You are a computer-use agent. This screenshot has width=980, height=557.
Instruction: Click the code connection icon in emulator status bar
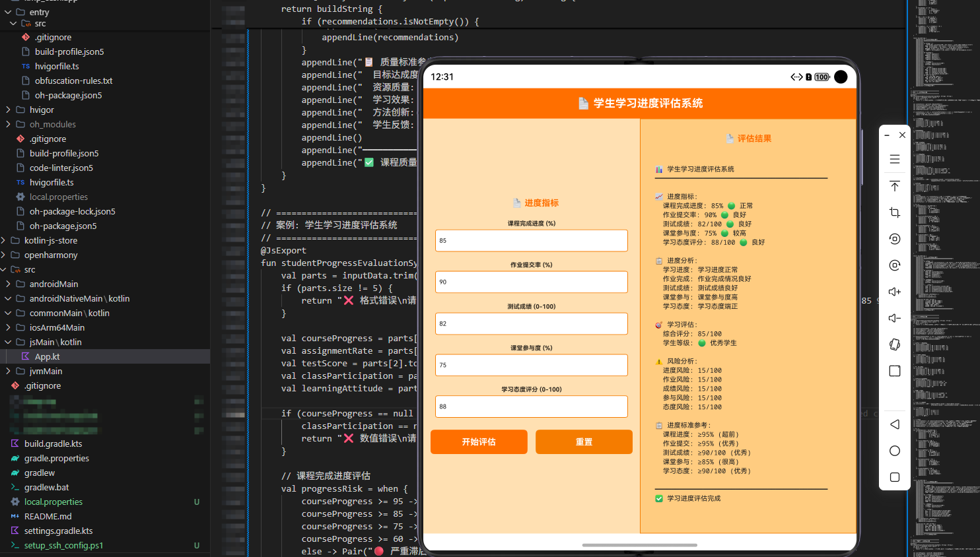point(796,77)
